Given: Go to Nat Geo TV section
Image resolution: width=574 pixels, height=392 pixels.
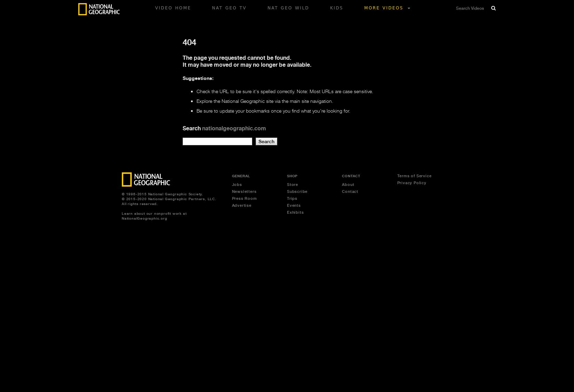Looking at the screenshot, I should tap(229, 8).
